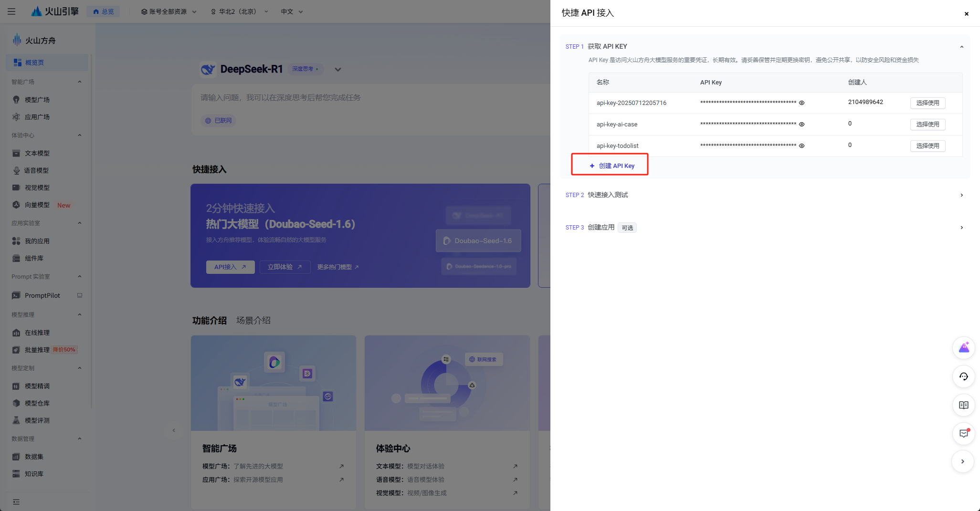Open 应用广场 in sidebar

[37, 117]
